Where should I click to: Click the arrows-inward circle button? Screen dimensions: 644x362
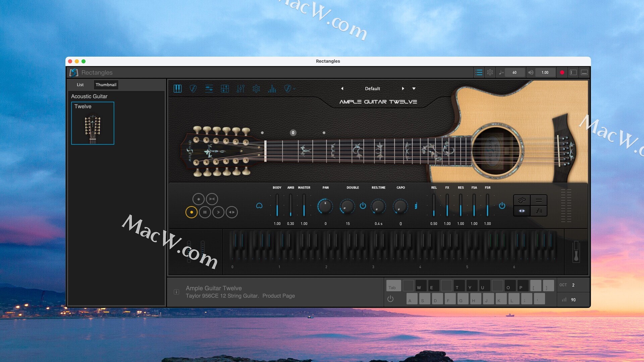212,199
